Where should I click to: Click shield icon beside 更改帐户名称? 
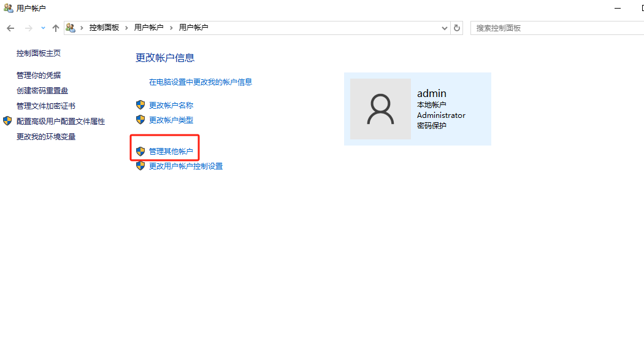click(x=140, y=105)
